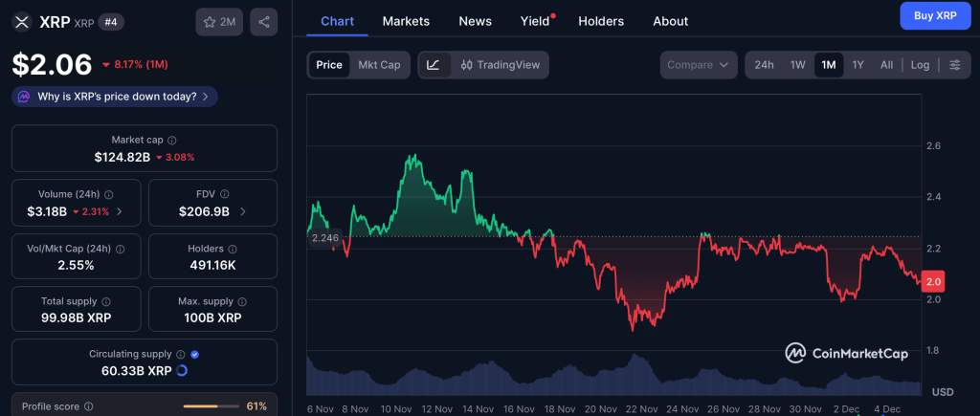Open the Compare dropdown
This screenshot has height=416, width=980.
pyautogui.click(x=698, y=65)
